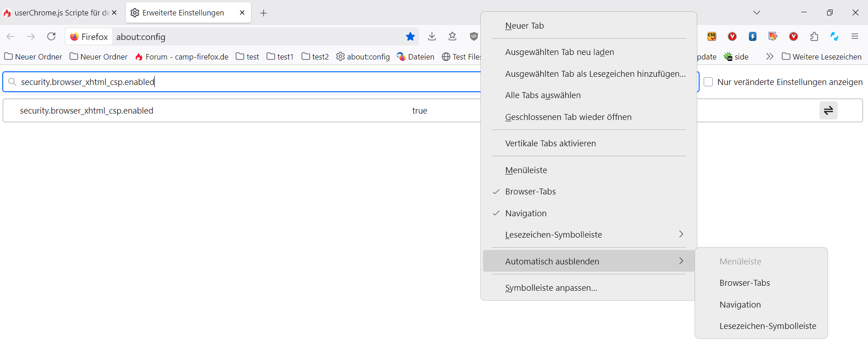Open the hamburger application menu
This screenshot has height=363, width=868.
point(855,36)
